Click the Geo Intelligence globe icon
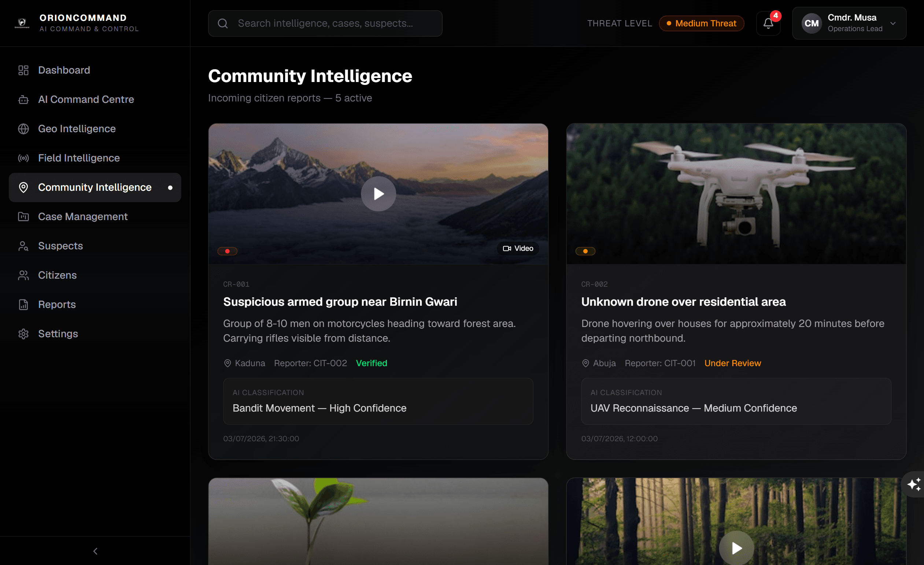924x565 pixels. pyautogui.click(x=23, y=129)
